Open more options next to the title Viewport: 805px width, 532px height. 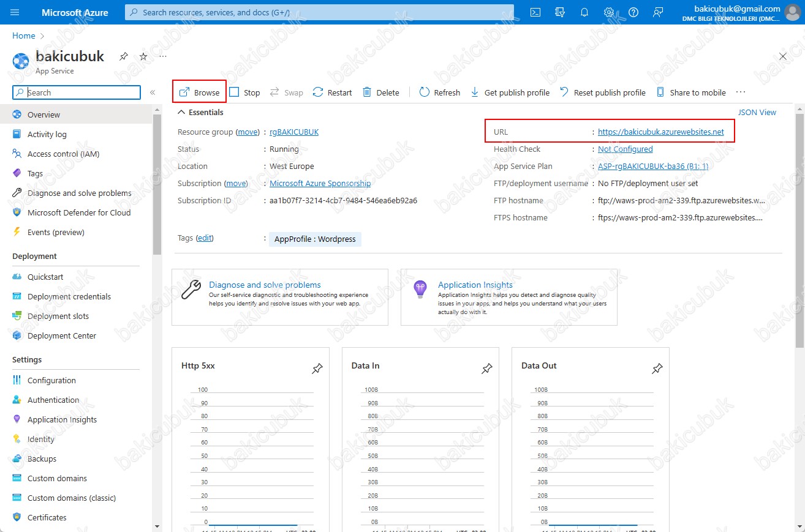(x=163, y=56)
